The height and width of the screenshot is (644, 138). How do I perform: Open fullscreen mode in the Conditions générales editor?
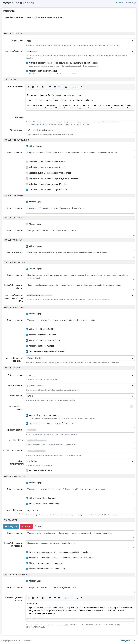point(73,598)
